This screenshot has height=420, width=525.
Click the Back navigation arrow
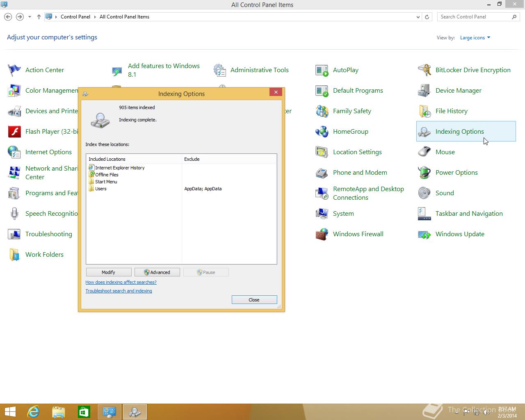coord(8,17)
